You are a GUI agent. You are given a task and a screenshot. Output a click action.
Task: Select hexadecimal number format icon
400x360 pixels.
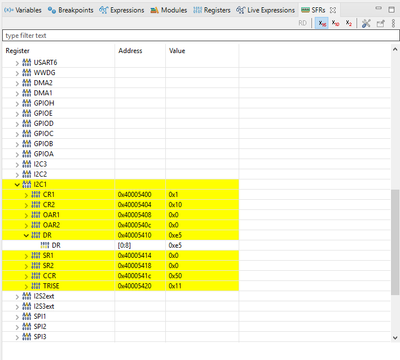coord(322,23)
